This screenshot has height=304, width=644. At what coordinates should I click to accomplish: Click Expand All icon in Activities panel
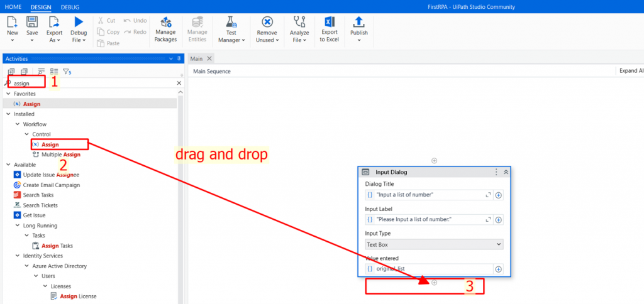click(x=11, y=72)
